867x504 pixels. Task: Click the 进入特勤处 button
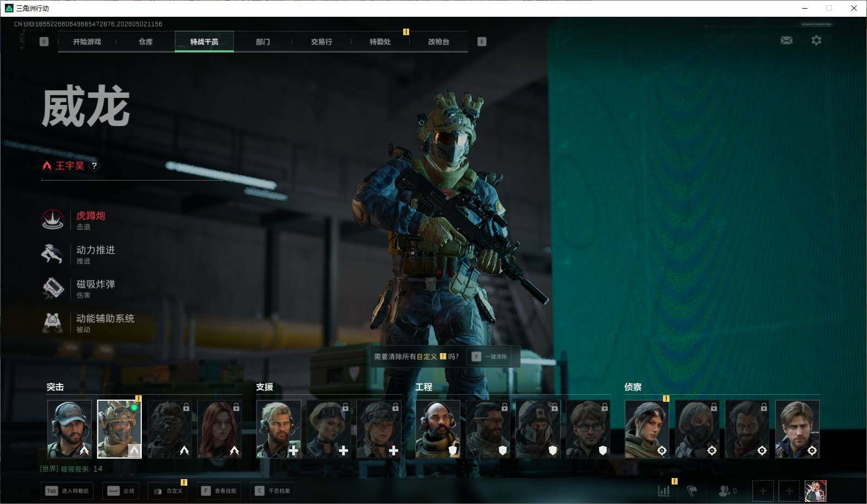(x=67, y=491)
